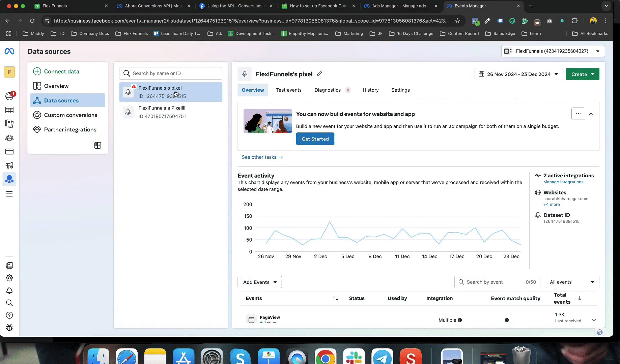Click the Get Started button
This screenshot has height=364, width=620.
pyautogui.click(x=315, y=139)
